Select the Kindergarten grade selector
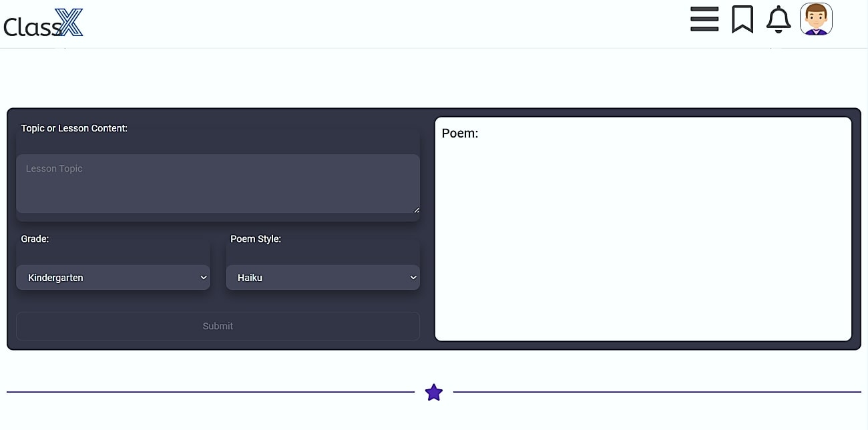This screenshot has width=868, height=430. [113, 277]
